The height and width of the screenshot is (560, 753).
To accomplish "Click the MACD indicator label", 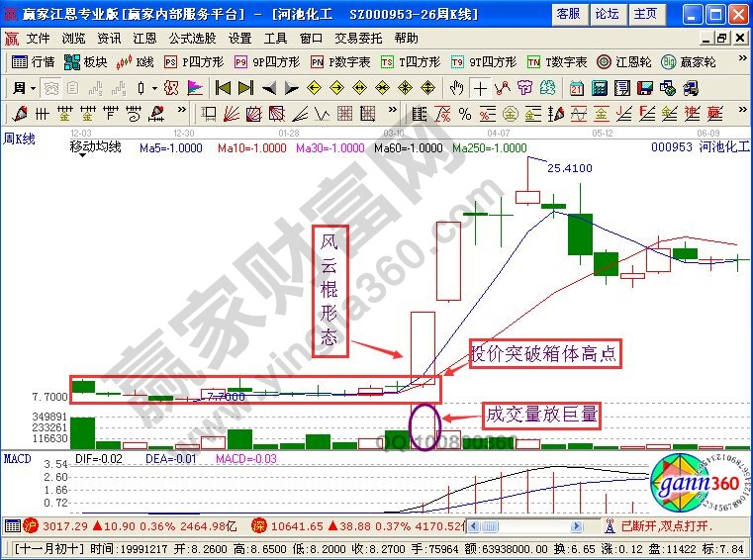I will [17, 460].
